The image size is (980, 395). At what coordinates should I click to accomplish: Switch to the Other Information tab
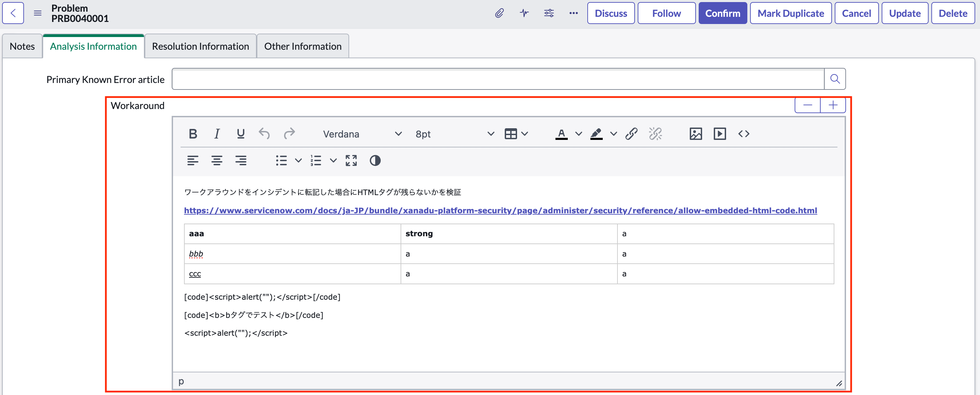click(303, 46)
